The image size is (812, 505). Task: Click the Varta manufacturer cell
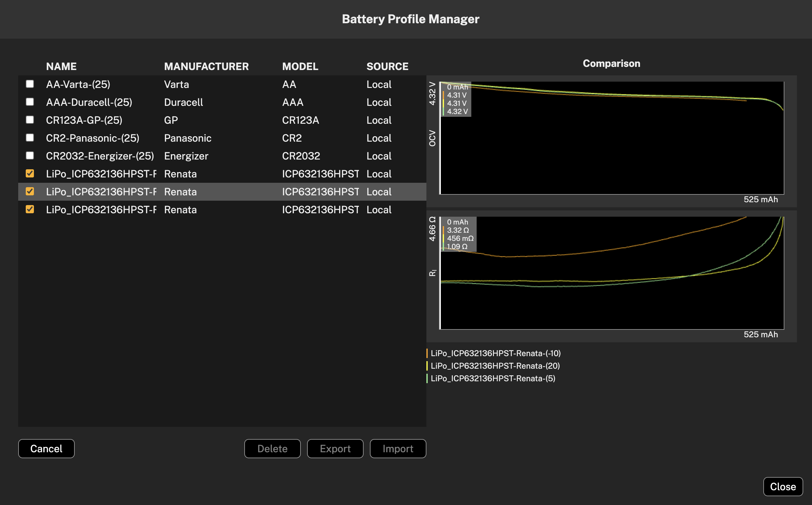[176, 84]
